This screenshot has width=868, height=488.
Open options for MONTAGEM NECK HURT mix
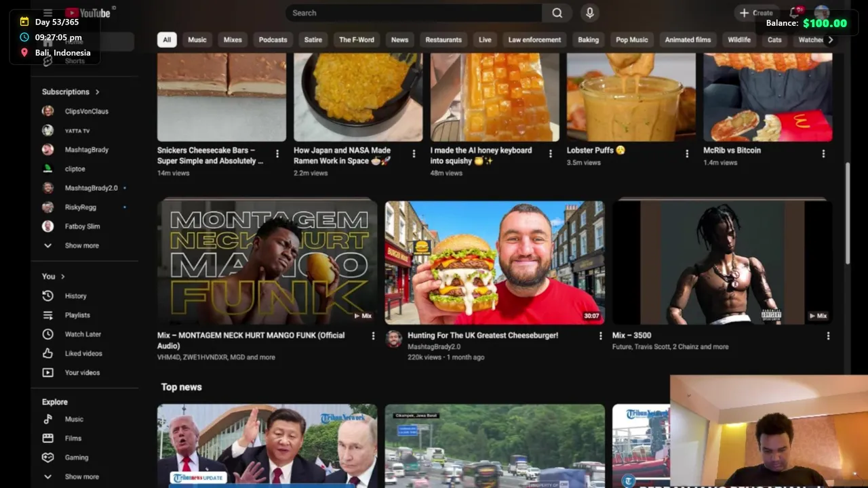coord(372,335)
